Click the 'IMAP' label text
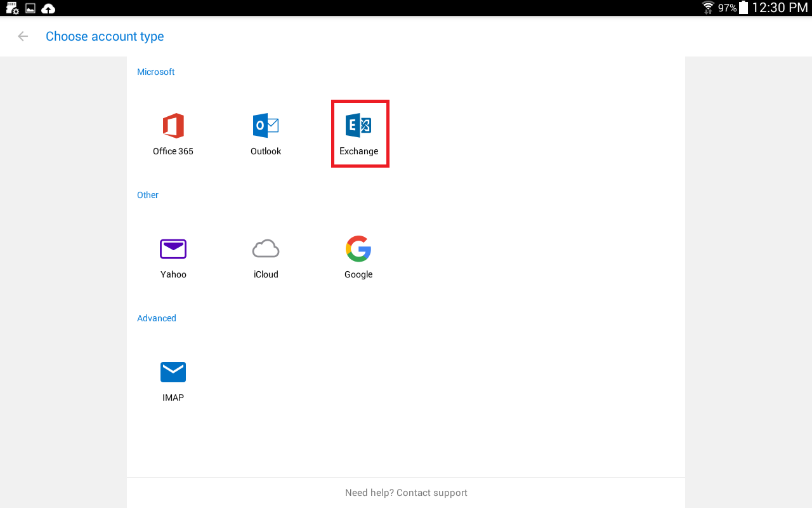812x508 pixels. [173, 398]
